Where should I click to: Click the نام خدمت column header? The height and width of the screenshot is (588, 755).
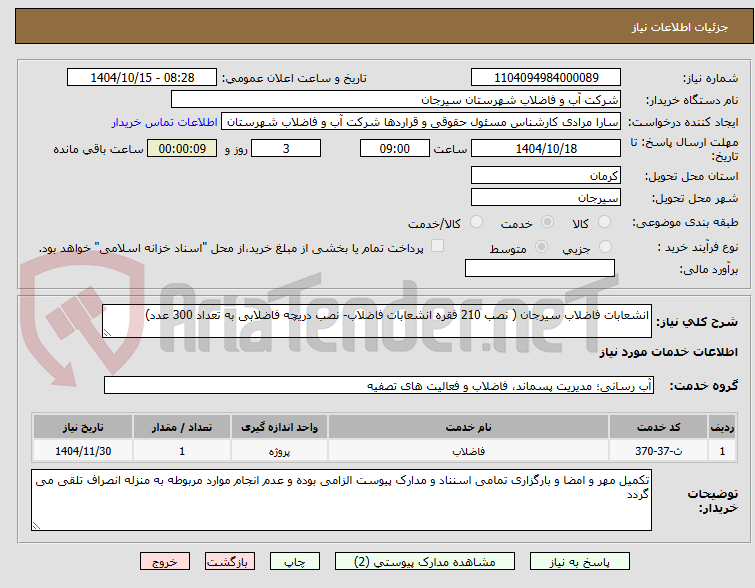tap(469, 427)
